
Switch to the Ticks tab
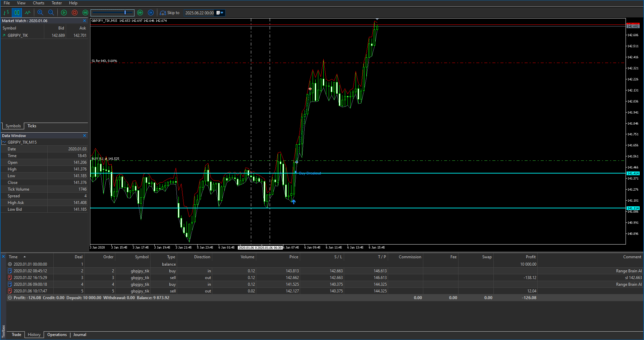pos(32,126)
